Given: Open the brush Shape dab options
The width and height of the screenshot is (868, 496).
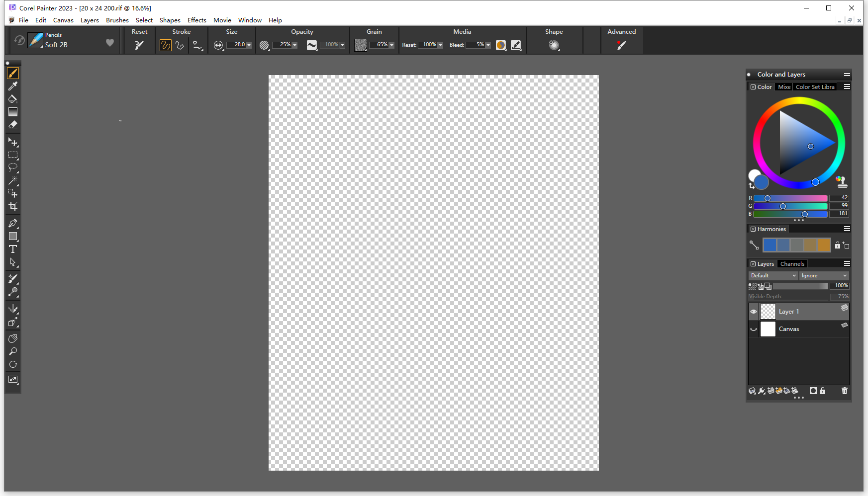Looking at the screenshot, I should click(554, 45).
